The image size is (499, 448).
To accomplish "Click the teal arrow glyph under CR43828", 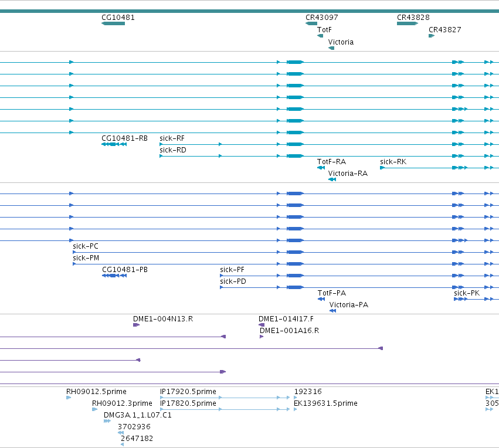I will 408,23.
